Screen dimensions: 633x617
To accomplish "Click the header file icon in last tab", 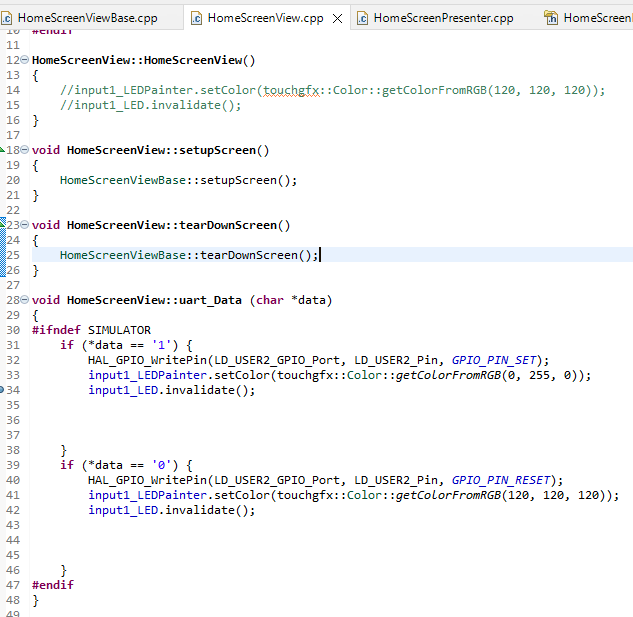I will (x=551, y=18).
